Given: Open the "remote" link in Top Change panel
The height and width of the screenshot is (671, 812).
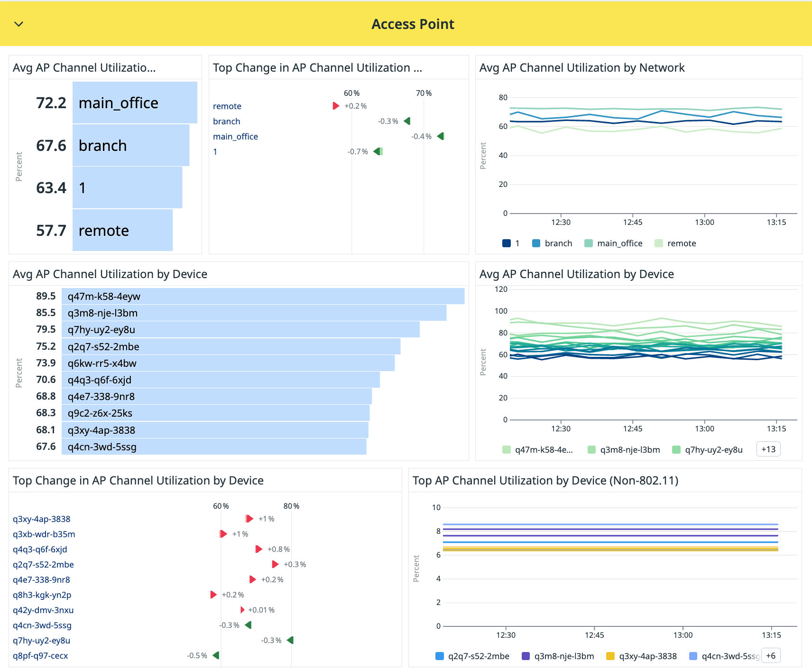Looking at the screenshot, I should [227, 106].
